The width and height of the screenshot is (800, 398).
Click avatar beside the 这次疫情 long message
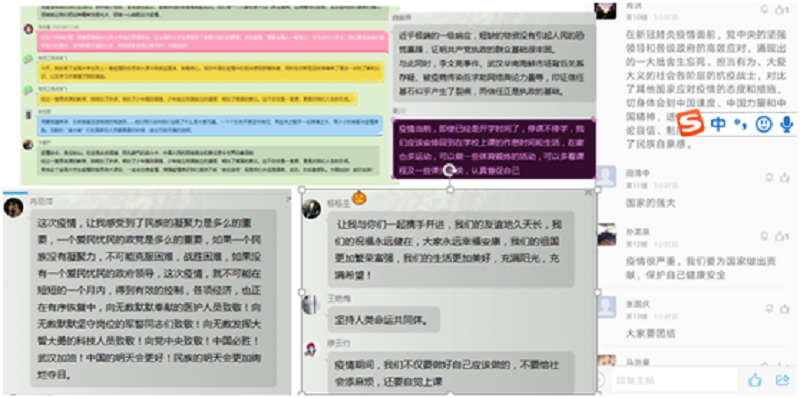pyautogui.click(x=13, y=208)
